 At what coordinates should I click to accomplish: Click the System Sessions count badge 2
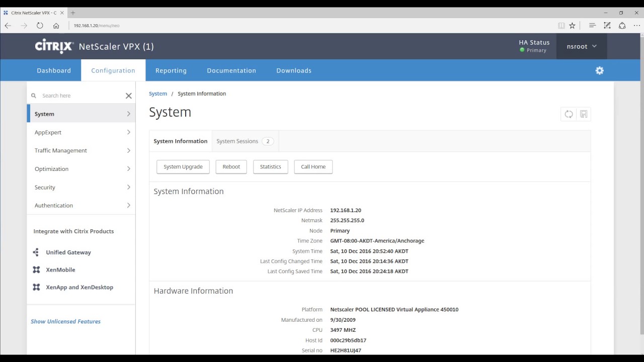coord(268,141)
